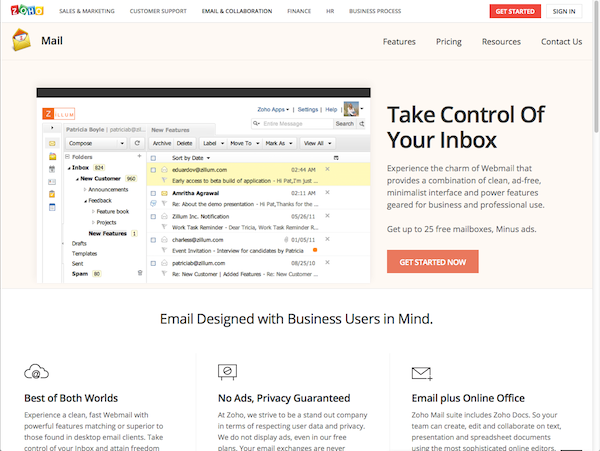
Task: Click the unread envelope icon for Amritha Agrawal
Action: coord(164,193)
